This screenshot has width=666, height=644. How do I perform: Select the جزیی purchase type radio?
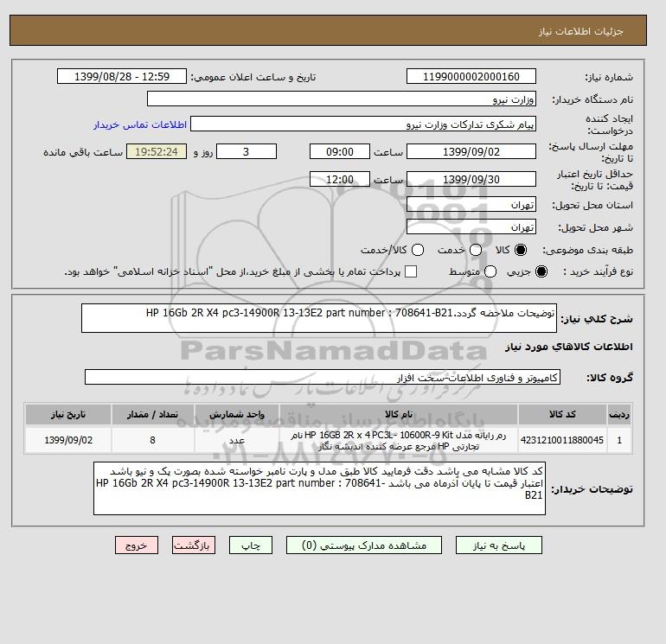(x=541, y=271)
